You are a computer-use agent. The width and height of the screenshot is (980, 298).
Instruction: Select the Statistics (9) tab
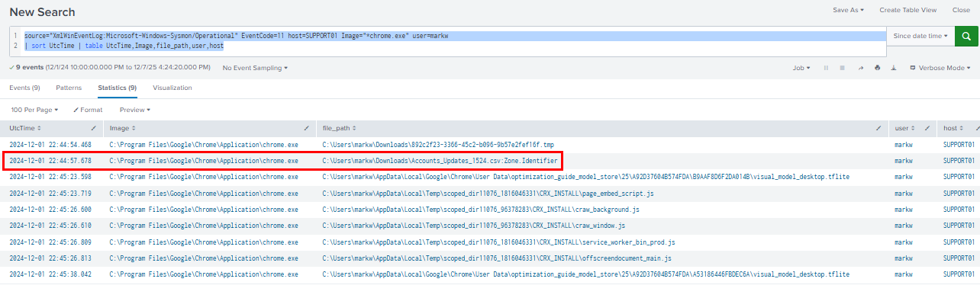(117, 88)
